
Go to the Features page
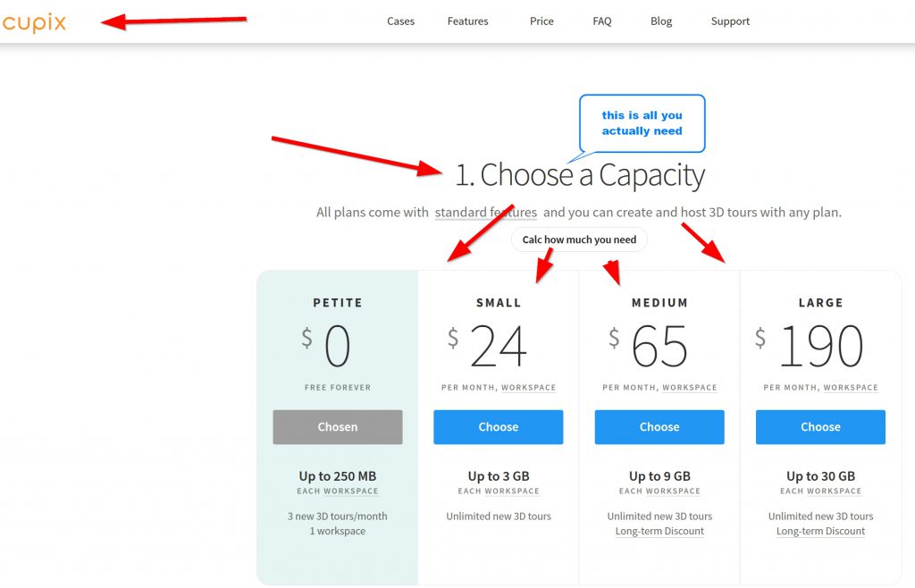(x=467, y=21)
